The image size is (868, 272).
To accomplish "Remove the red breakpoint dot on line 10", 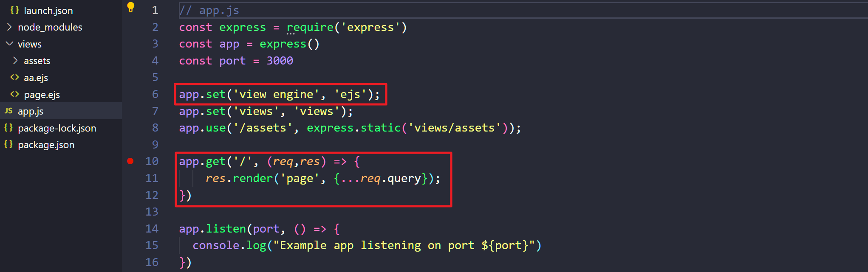I will (x=130, y=161).
